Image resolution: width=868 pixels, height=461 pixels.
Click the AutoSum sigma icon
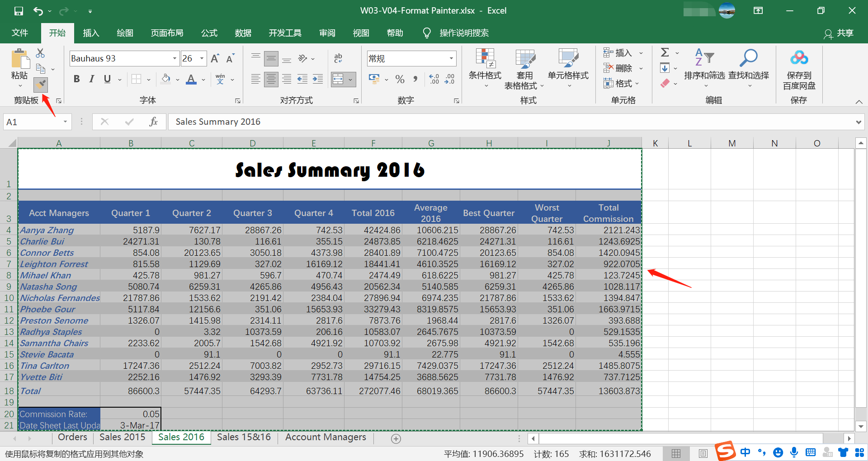click(665, 52)
